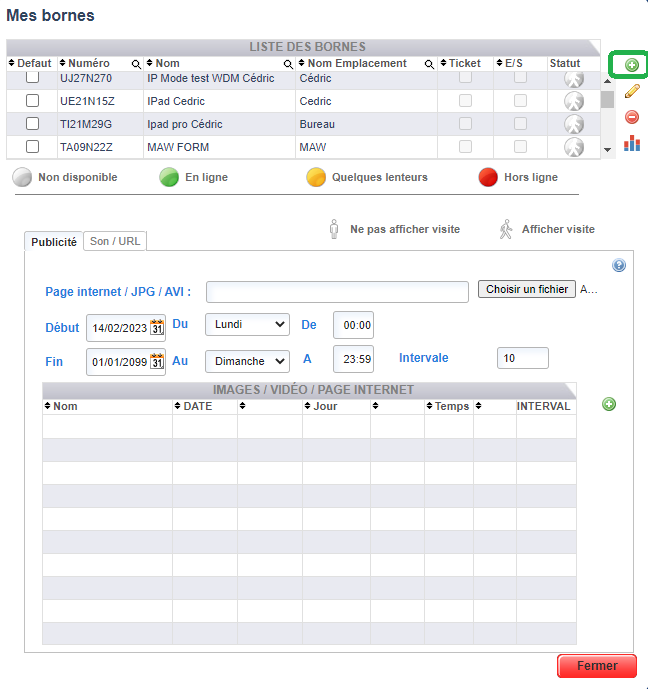Click the A time field 23:59
Viewport: 648px width, 689px height.
[x=353, y=359]
